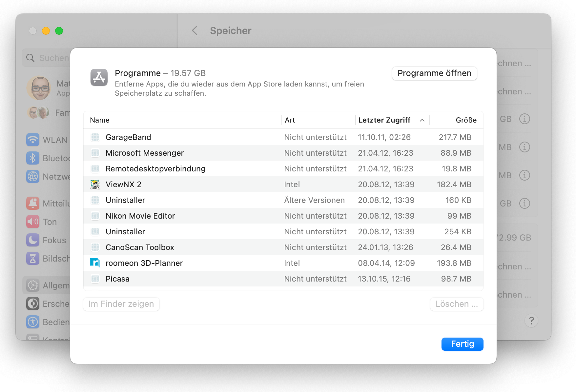Click the Picasa placeholder icon
576x392 pixels.
click(95, 279)
